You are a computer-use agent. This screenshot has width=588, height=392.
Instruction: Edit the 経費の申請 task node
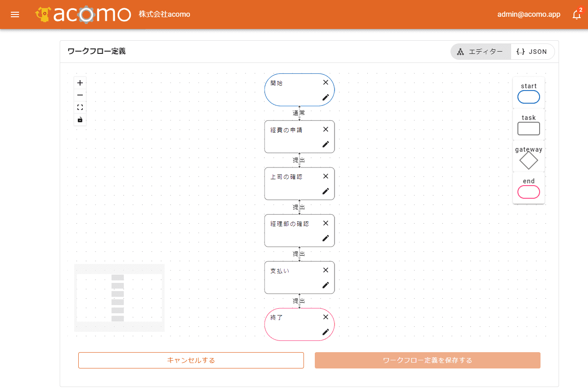pos(325,144)
